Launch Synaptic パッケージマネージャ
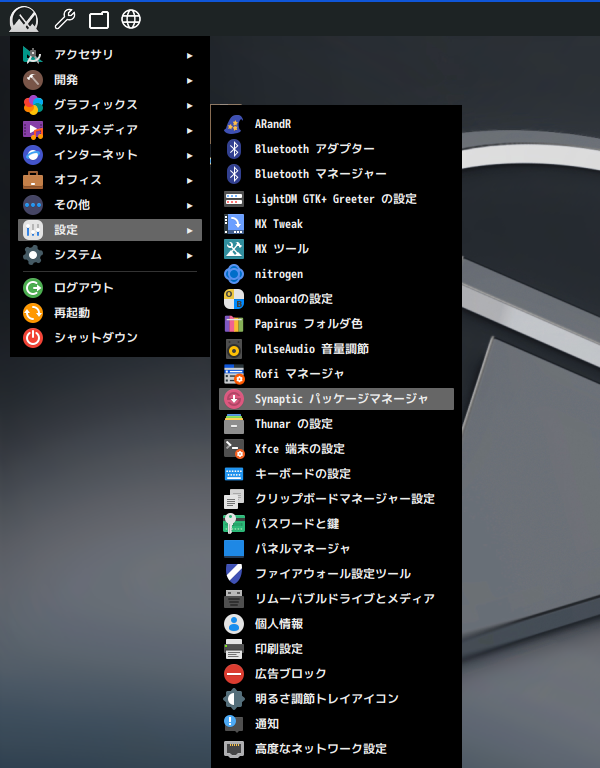 click(336, 399)
